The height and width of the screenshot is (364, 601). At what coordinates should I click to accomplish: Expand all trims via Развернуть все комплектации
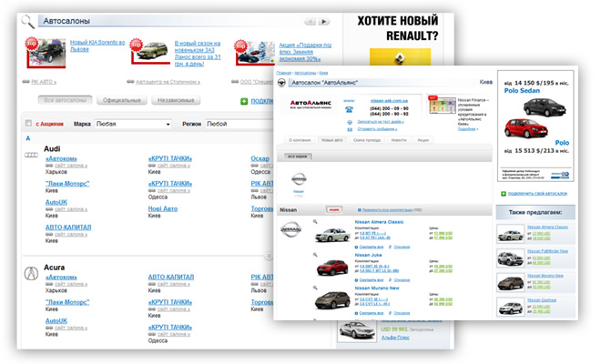pyautogui.click(x=387, y=210)
